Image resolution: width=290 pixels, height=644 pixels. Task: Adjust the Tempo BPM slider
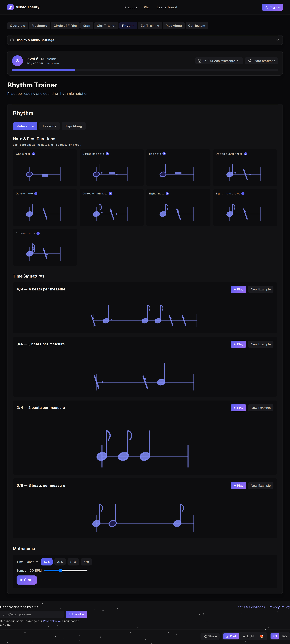[x=66, y=570]
